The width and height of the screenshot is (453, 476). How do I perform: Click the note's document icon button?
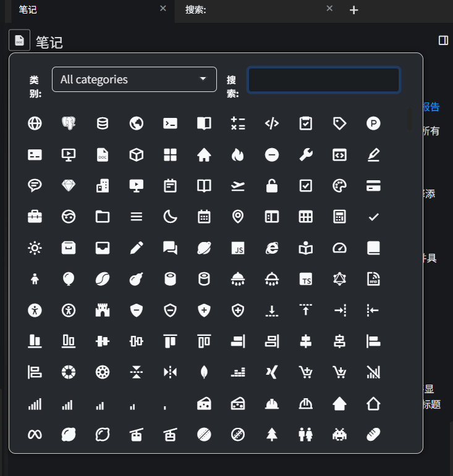point(19,40)
